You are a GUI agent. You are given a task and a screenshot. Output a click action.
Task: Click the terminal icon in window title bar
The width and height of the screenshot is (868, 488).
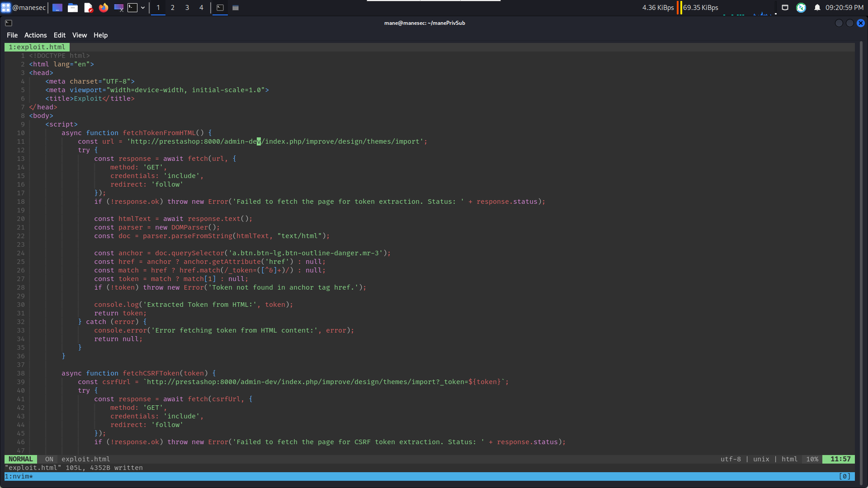click(9, 23)
